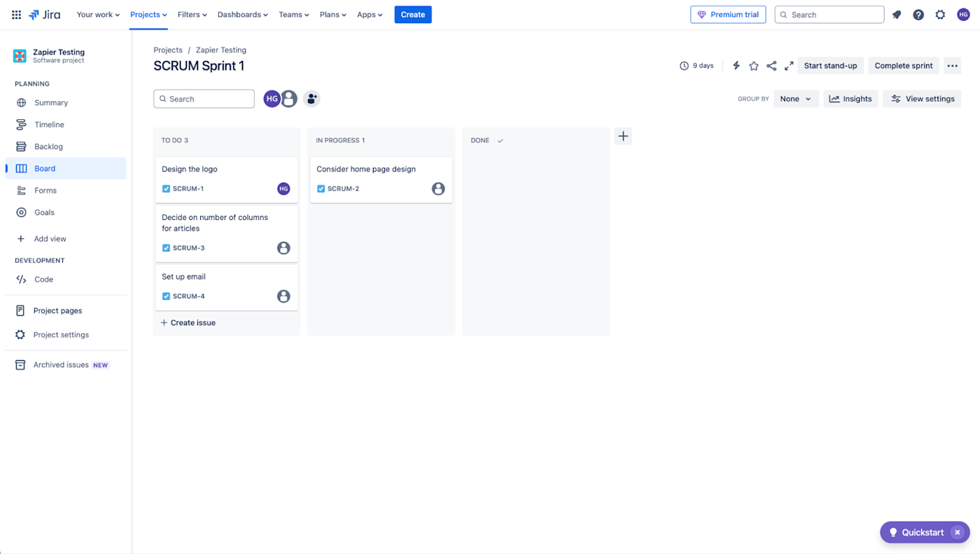980x554 pixels.
Task: Open Summary in the sidebar
Action: 66,102
